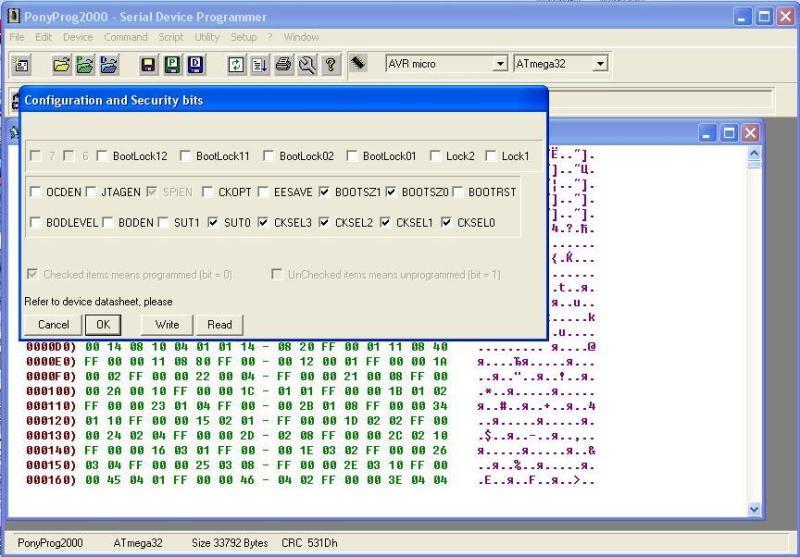The image size is (800, 557).
Task: Click the question mark help icon
Action: pyautogui.click(x=329, y=64)
